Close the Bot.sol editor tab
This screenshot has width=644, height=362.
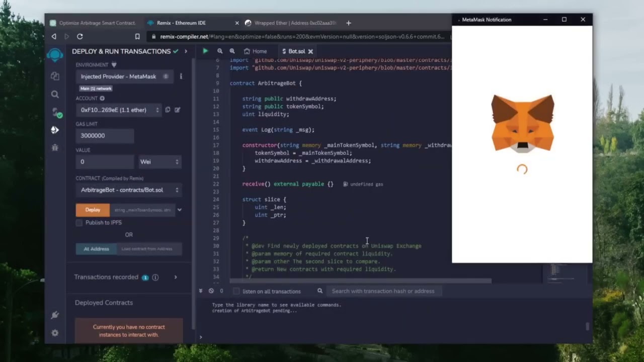pyautogui.click(x=310, y=51)
